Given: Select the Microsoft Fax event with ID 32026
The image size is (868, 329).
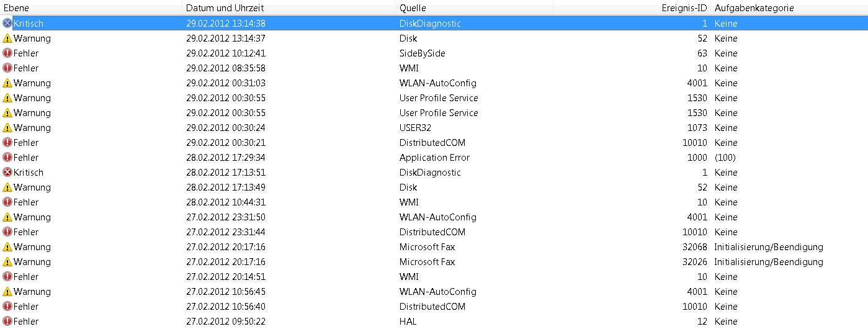Looking at the screenshot, I should coord(427,262).
